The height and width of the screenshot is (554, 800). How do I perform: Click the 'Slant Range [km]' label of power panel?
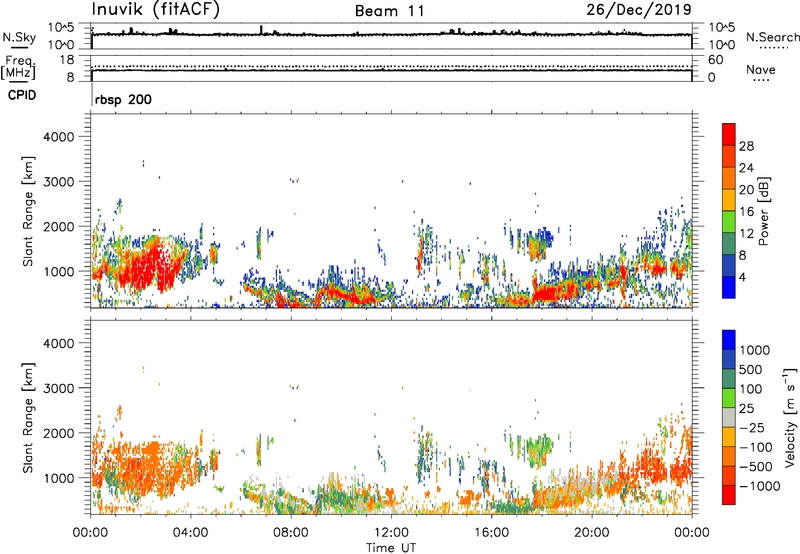28,211
